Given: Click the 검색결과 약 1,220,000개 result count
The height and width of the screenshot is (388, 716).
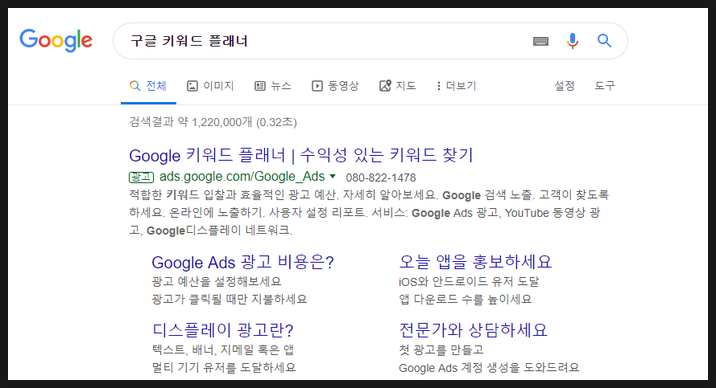Looking at the screenshot, I should pos(213,122).
